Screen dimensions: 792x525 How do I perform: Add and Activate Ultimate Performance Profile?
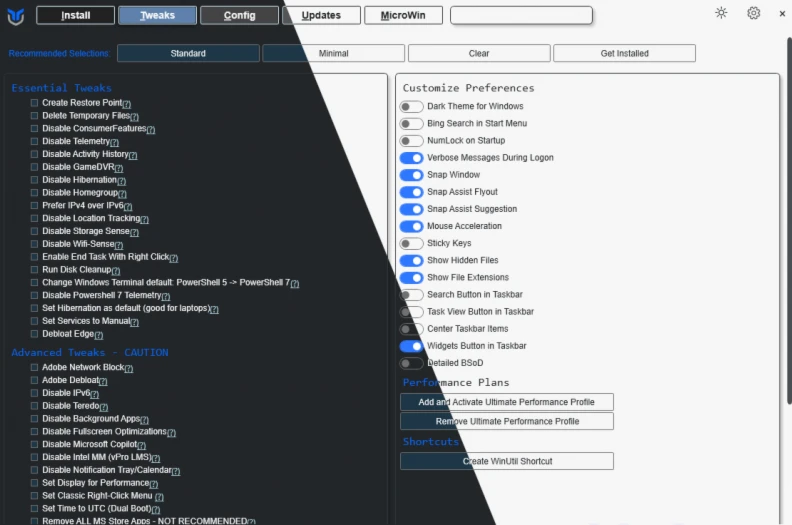tap(507, 402)
